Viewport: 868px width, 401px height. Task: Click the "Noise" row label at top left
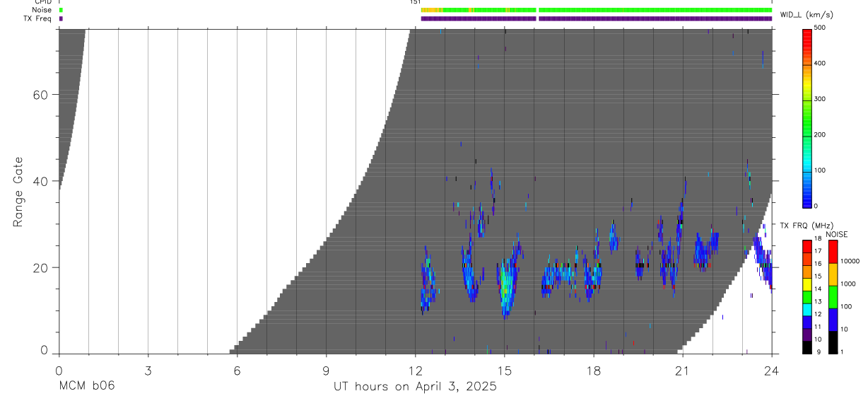41,10
